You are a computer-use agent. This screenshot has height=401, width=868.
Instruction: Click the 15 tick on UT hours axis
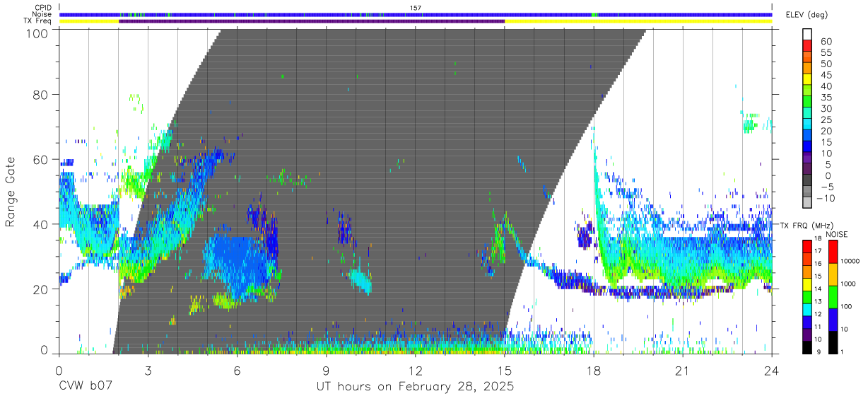click(x=505, y=369)
